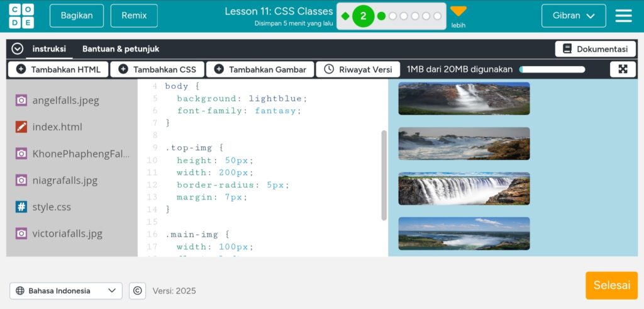Click the code editor vertical scrollbar
Screen dimensions: 644x309
point(384,175)
